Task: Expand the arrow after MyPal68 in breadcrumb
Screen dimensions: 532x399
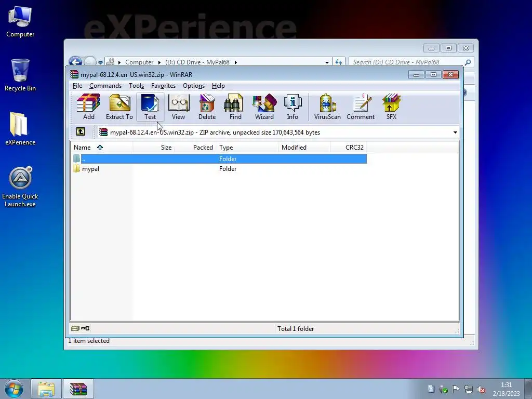Action: tap(235, 62)
